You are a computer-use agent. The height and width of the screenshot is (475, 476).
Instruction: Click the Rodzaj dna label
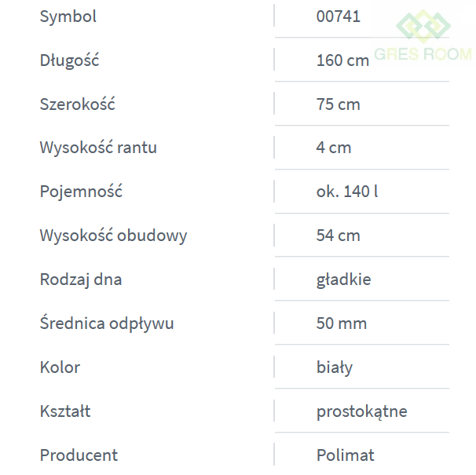click(81, 280)
